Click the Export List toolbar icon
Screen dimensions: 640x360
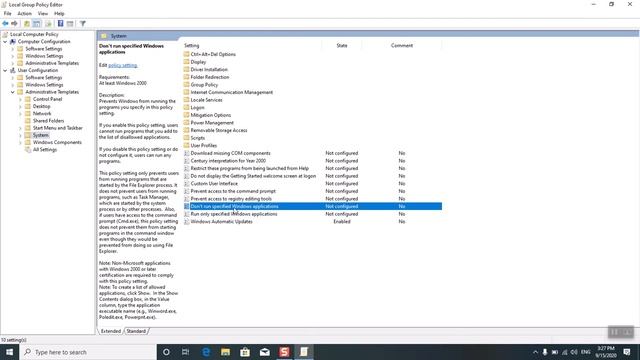coord(48,24)
